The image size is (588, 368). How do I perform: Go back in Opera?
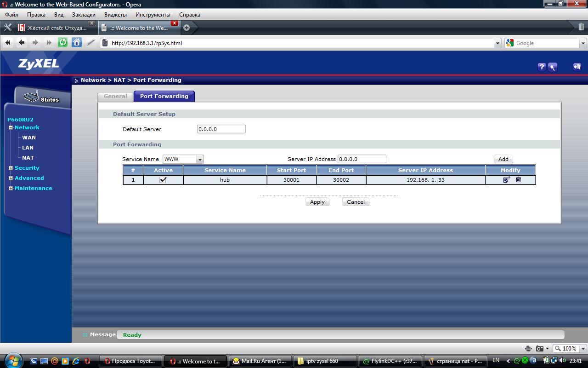pos(22,43)
